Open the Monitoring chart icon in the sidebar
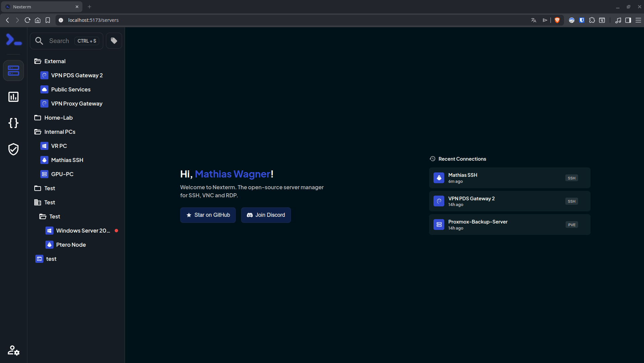The height and width of the screenshot is (363, 644). [13, 97]
